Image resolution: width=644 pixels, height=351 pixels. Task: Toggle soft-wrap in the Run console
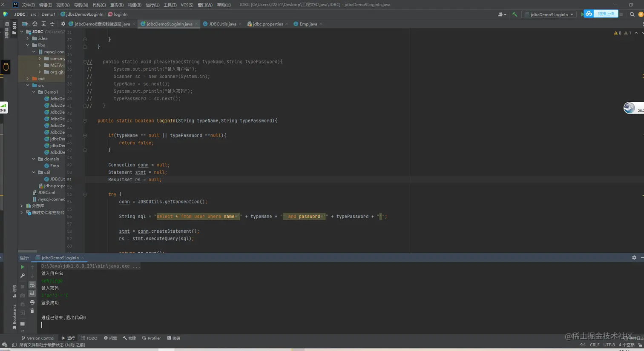pyautogui.click(x=32, y=285)
